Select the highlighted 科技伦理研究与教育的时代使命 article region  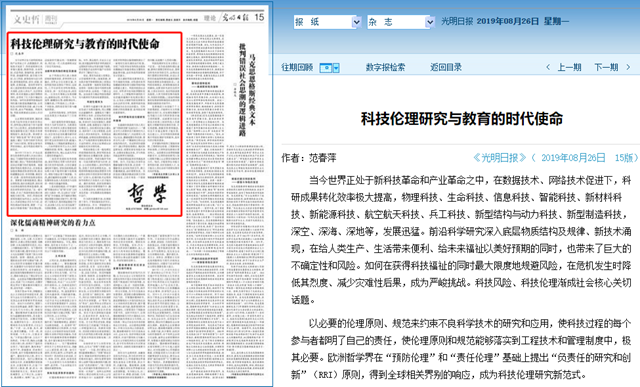94,124
